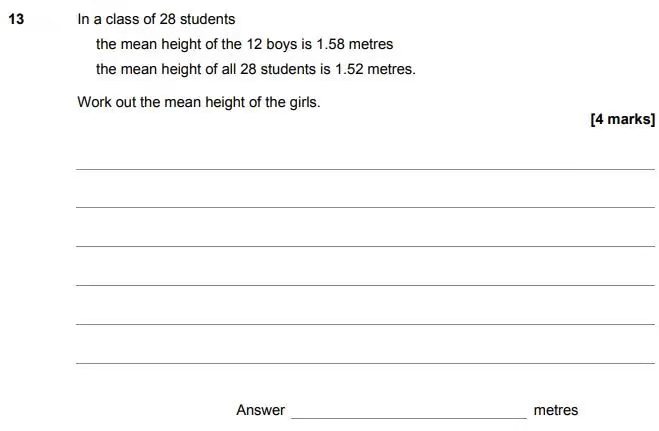
Task: Click the 'metres' unit after answer line
Action: (556, 410)
